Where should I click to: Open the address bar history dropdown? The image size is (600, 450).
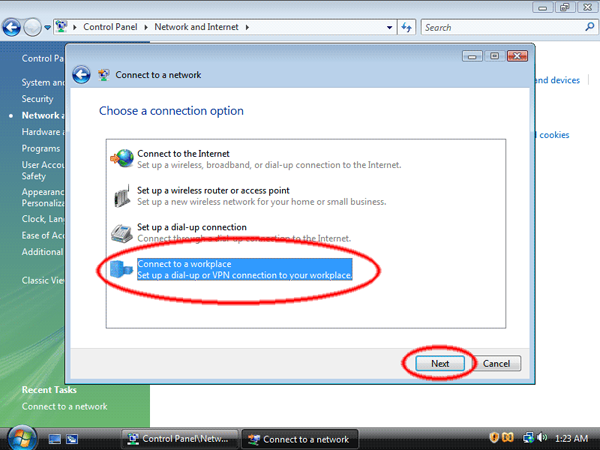(389, 27)
